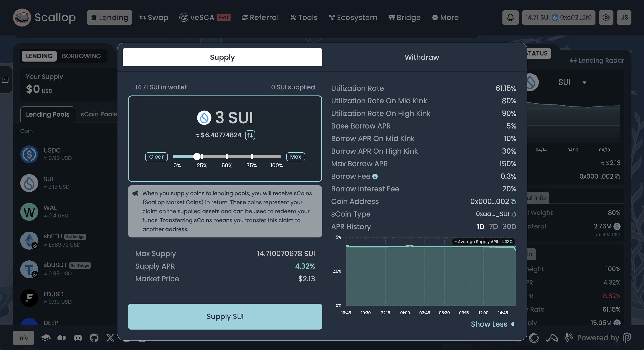644x350 pixels.
Task: Copy the Coin Address 0x000...002 in modal
Action: 513,202
